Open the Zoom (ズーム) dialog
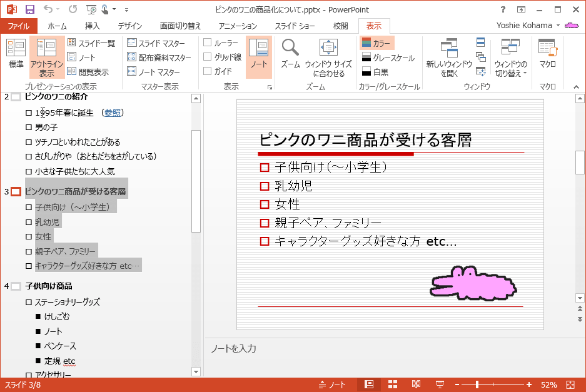 [290, 54]
